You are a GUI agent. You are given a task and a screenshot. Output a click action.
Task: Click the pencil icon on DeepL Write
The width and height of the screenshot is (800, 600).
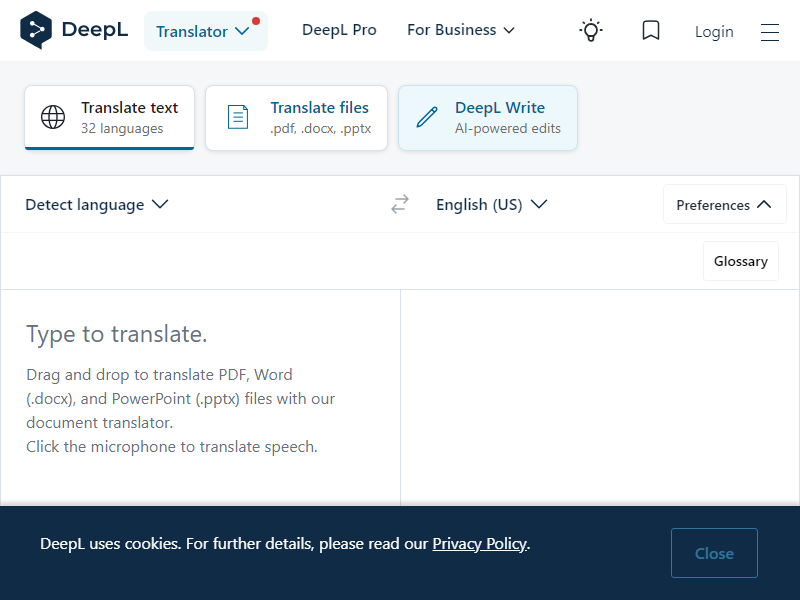pos(427,117)
